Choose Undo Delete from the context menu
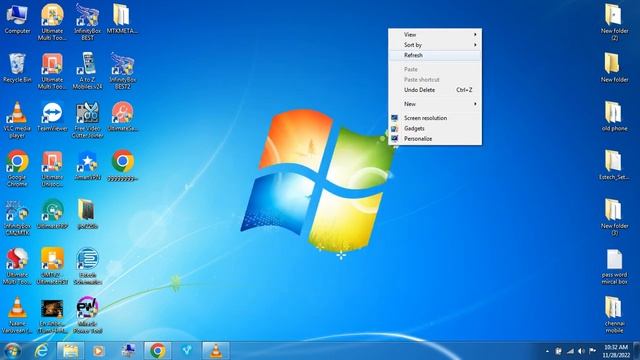Screen dimensions: 640x360 pyautogui.click(x=435, y=90)
